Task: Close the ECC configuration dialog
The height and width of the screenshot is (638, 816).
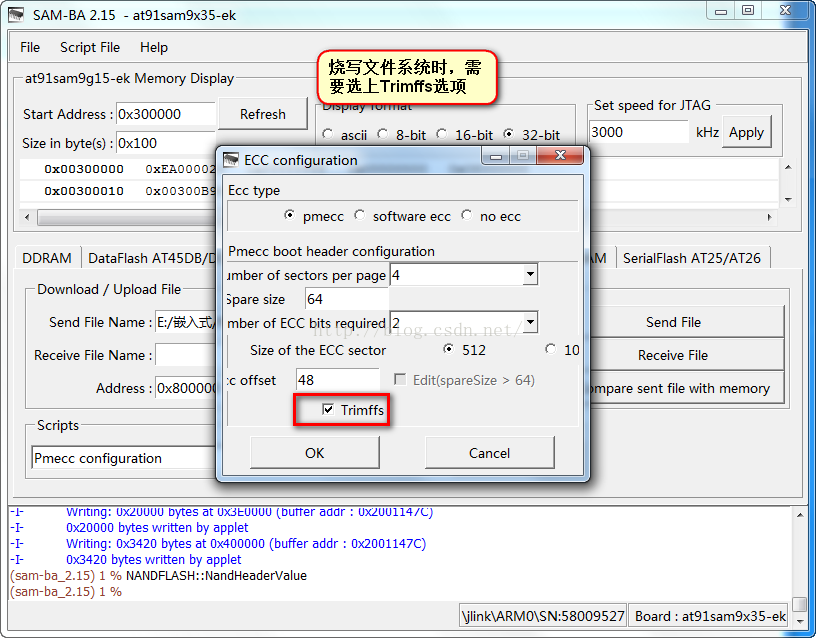Action: tap(560, 155)
